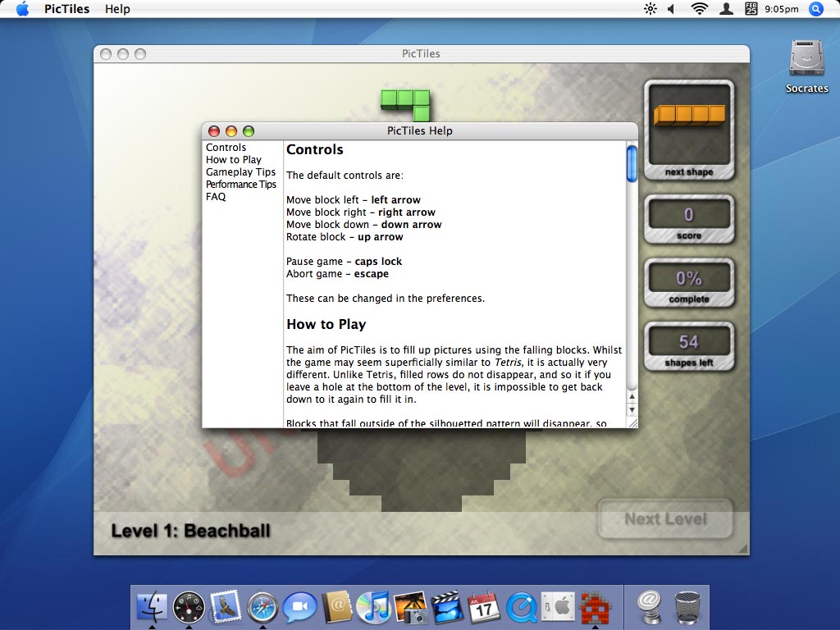Viewport: 840px width, 630px height.
Task: Open the Mail stamp icon in Dock
Action: 226,607
